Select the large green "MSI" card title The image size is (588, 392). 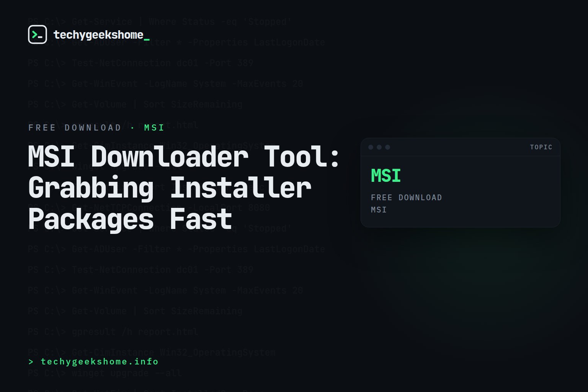click(x=386, y=176)
